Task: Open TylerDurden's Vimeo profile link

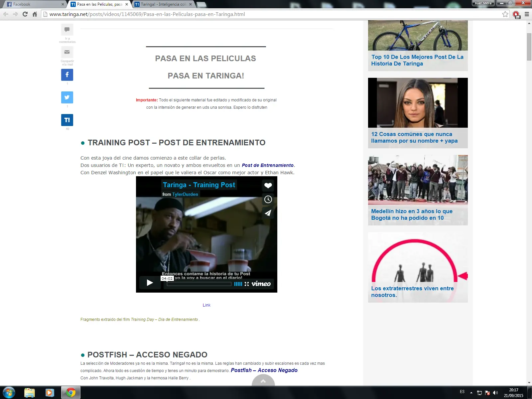Action: [185, 194]
